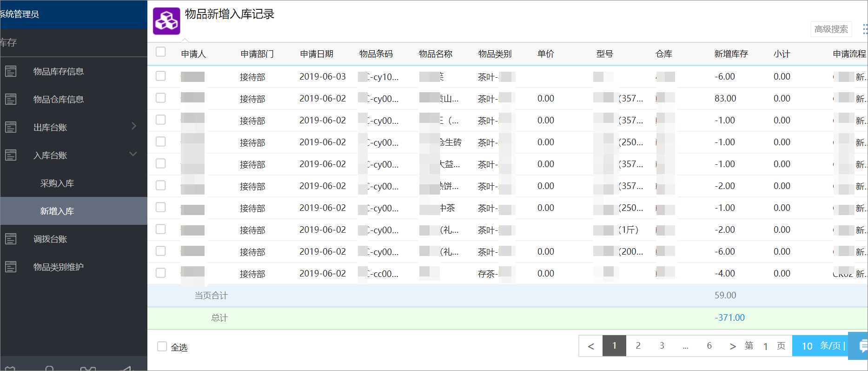Click the next page arrow
This screenshot has height=371, width=868.
732,346
